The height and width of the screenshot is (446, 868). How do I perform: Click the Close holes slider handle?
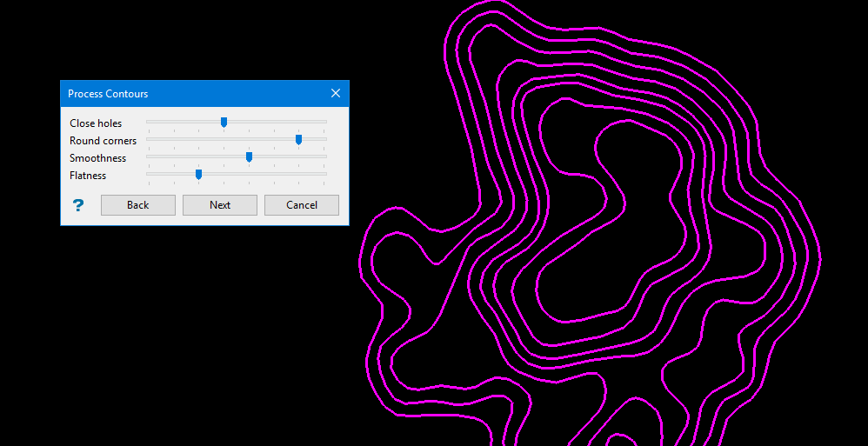[x=224, y=123]
